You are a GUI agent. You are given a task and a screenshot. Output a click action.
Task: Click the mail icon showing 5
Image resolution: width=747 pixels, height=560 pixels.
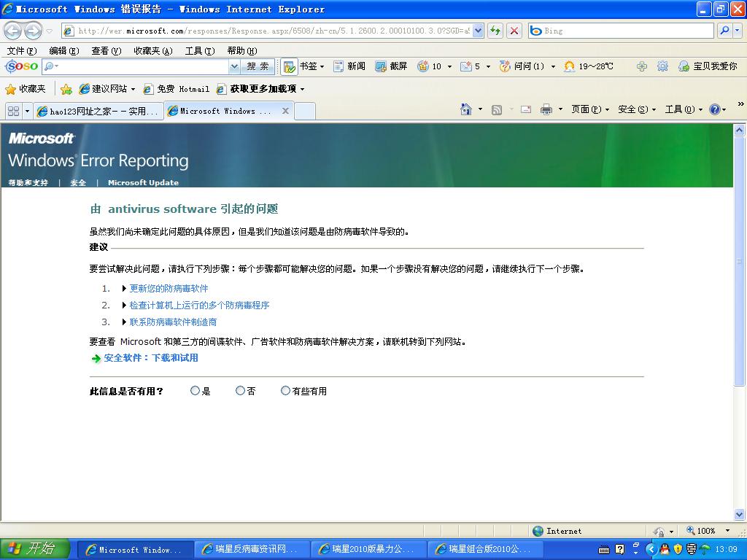coord(465,66)
